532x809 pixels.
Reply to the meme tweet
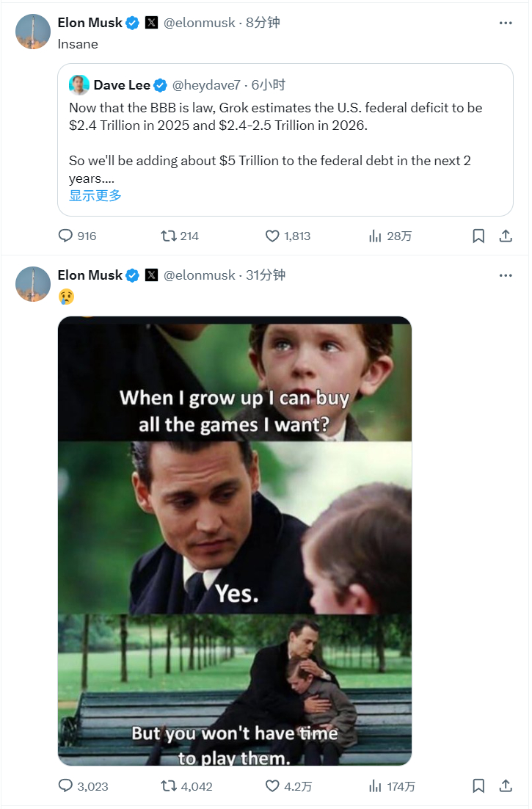(83, 786)
